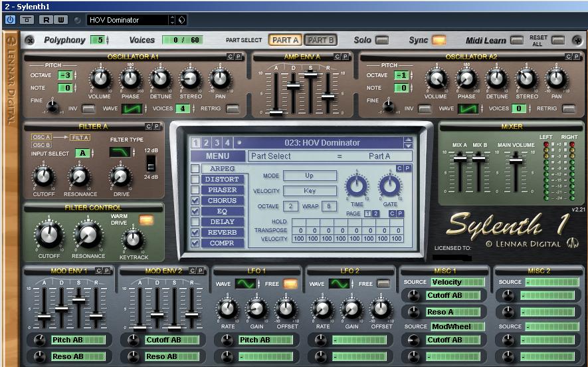
Task: Switch to bank tab 4 in display
Action: click(227, 142)
